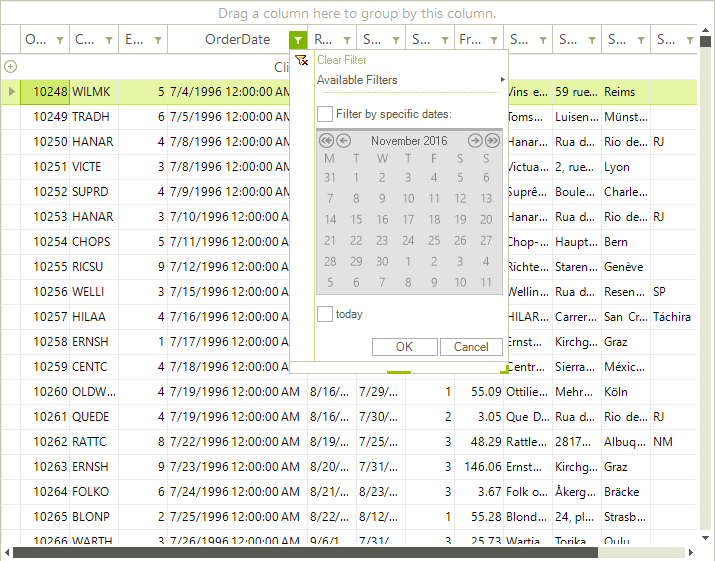Screen dimensions: 715x561
Task: Click the Clear Filter funnel icon
Action: pos(302,61)
